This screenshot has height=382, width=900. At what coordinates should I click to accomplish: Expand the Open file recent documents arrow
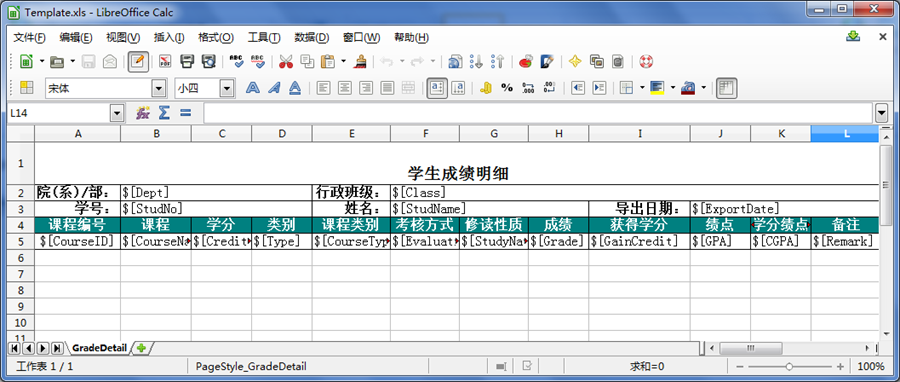[x=72, y=61]
